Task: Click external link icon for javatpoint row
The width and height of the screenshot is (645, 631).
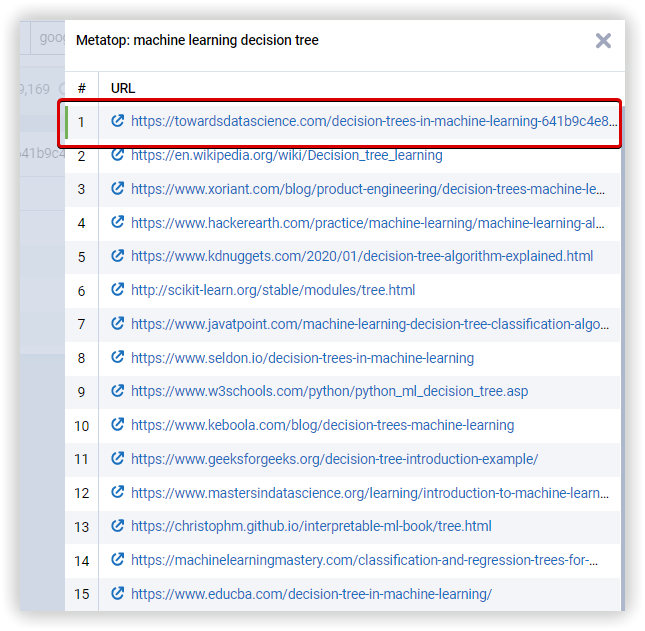Action: [x=118, y=324]
